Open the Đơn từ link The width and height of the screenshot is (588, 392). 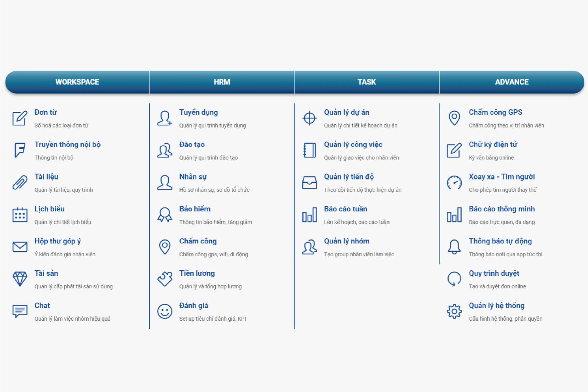46,113
